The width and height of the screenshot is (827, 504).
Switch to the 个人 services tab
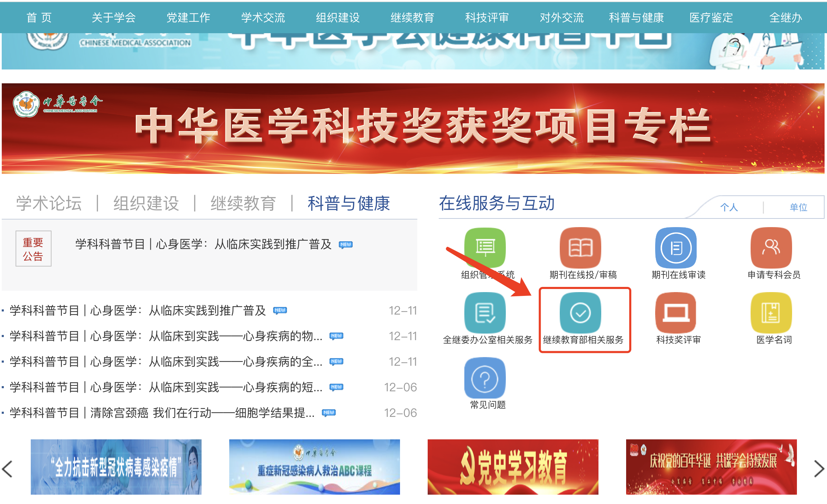[x=729, y=207]
